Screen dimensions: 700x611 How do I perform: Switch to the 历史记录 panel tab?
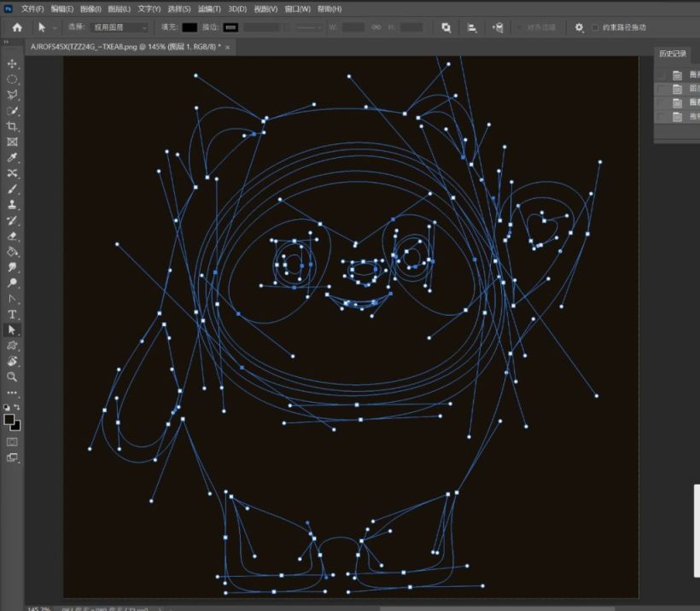point(672,54)
